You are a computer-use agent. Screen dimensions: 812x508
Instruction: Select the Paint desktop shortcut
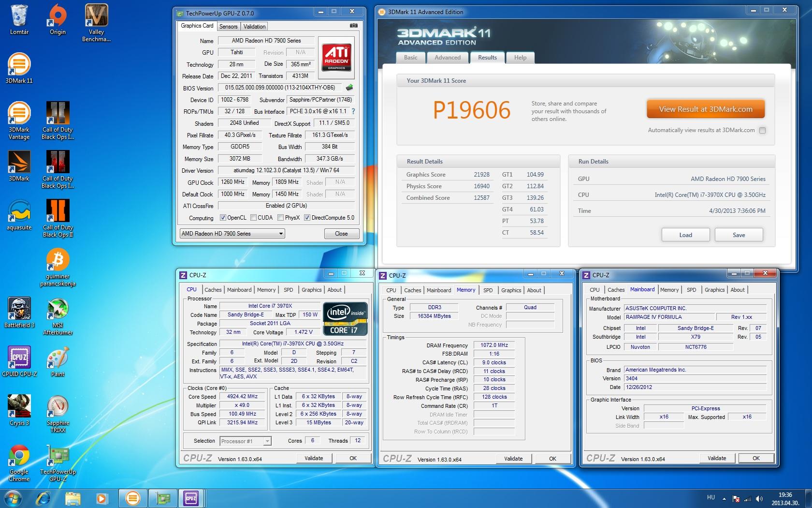pos(58,361)
